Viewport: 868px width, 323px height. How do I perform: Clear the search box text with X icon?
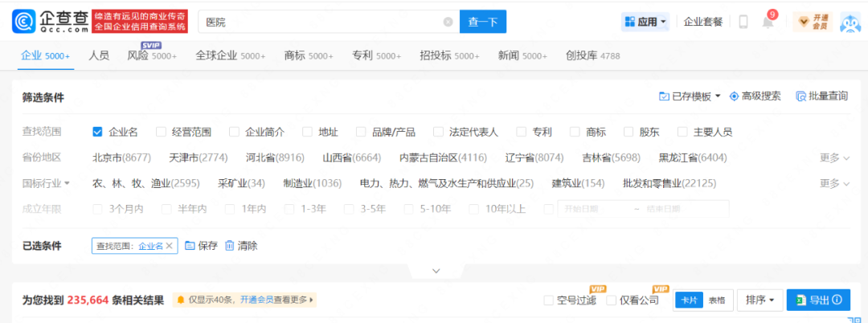[448, 22]
